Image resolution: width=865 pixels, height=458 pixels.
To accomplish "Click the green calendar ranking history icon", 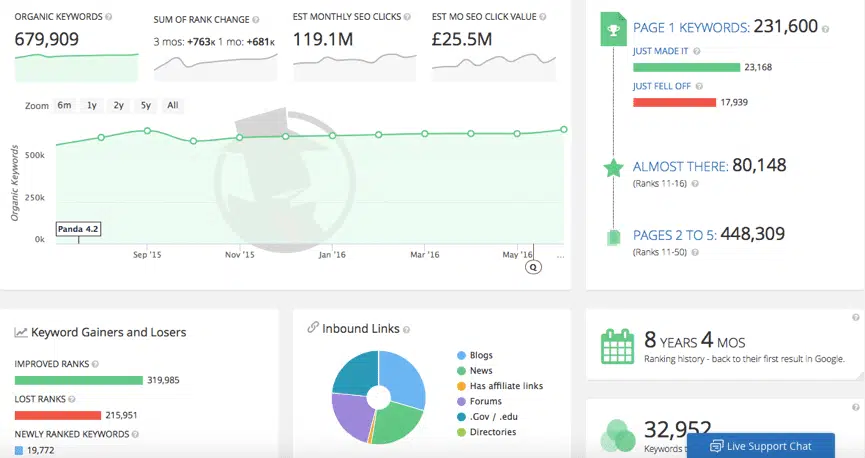I will click(x=617, y=347).
